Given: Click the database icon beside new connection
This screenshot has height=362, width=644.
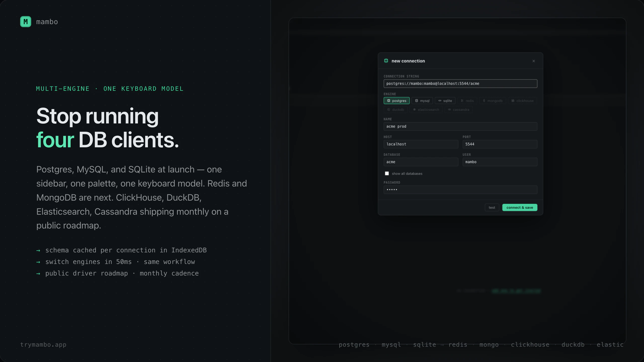Looking at the screenshot, I should click(x=386, y=61).
